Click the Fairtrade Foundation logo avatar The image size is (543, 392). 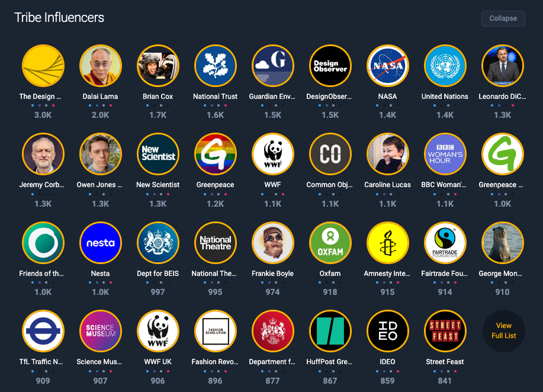(445, 243)
